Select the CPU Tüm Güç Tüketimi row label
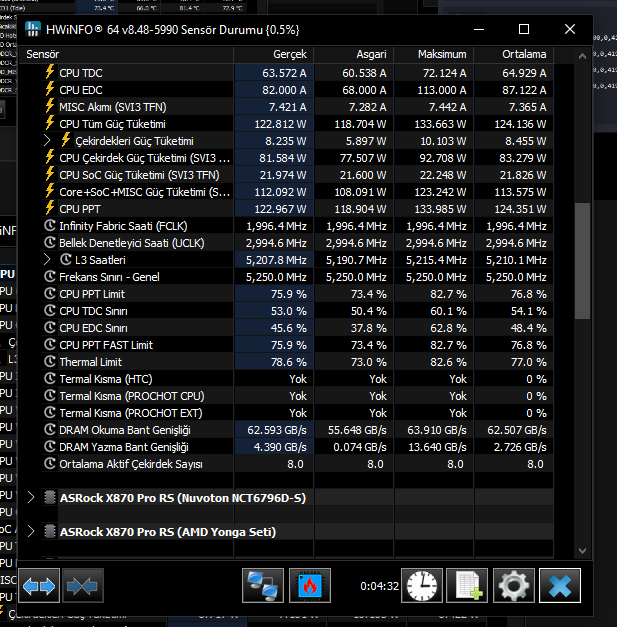The height and width of the screenshot is (627, 617). (112, 124)
